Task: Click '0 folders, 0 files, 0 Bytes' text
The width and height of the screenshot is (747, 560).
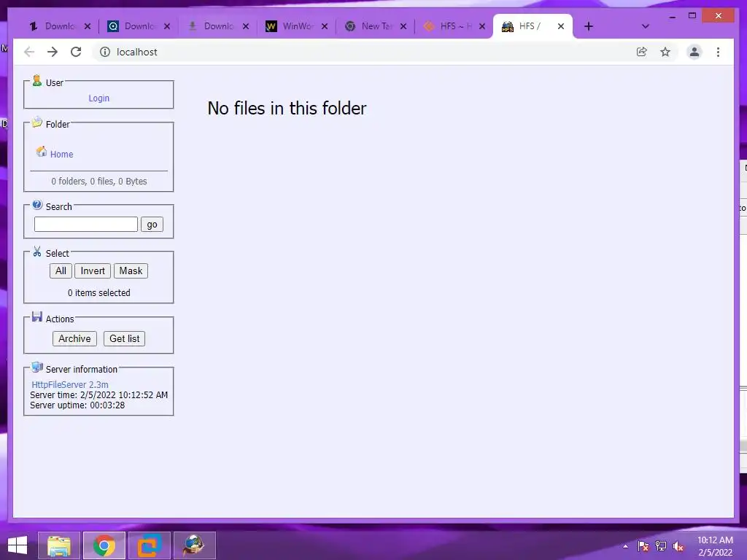Action: click(99, 182)
